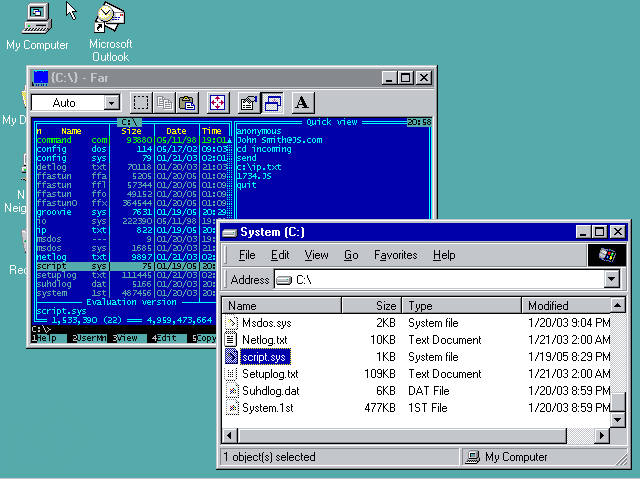
Task: Click the 5Copy key in Far key bar
Action: (x=204, y=338)
